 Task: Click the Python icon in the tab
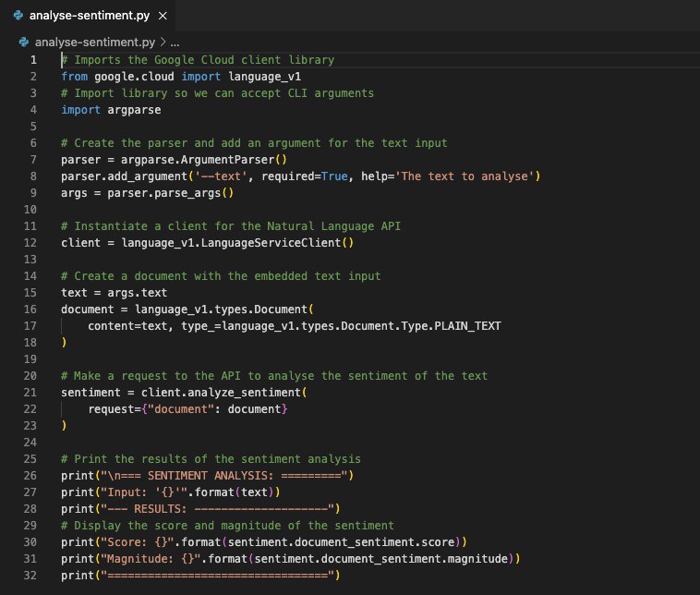(18, 16)
